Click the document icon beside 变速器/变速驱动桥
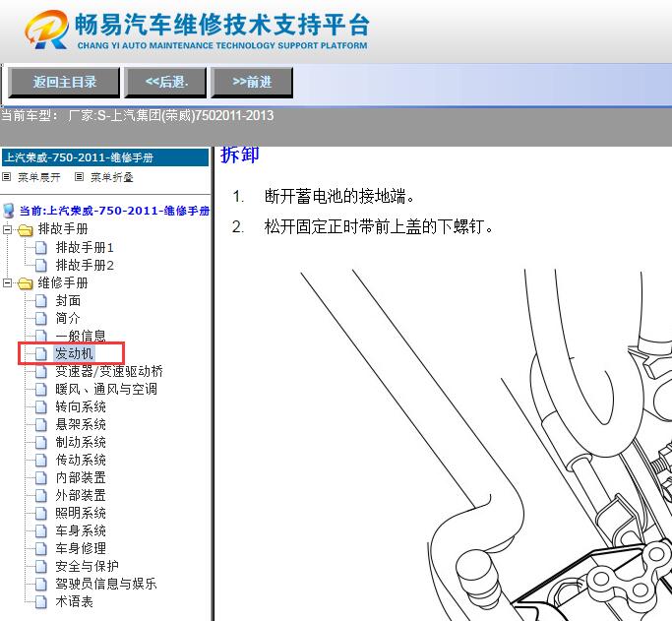 (x=41, y=372)
